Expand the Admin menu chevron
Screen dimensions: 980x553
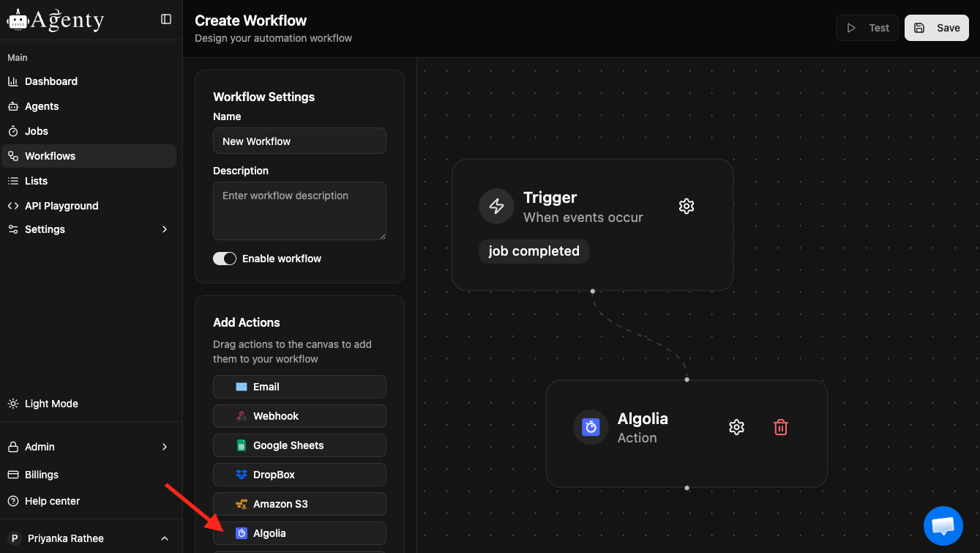pyautogui.click(x=165, y=447)
